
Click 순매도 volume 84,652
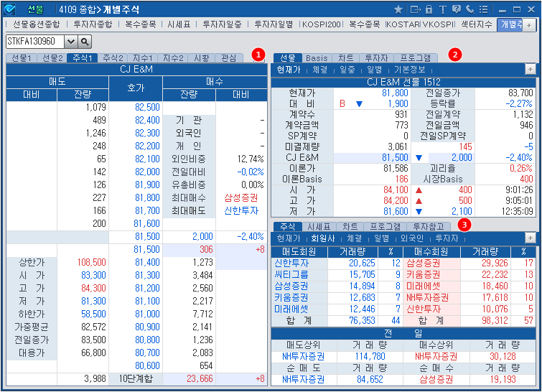(370, 380)
